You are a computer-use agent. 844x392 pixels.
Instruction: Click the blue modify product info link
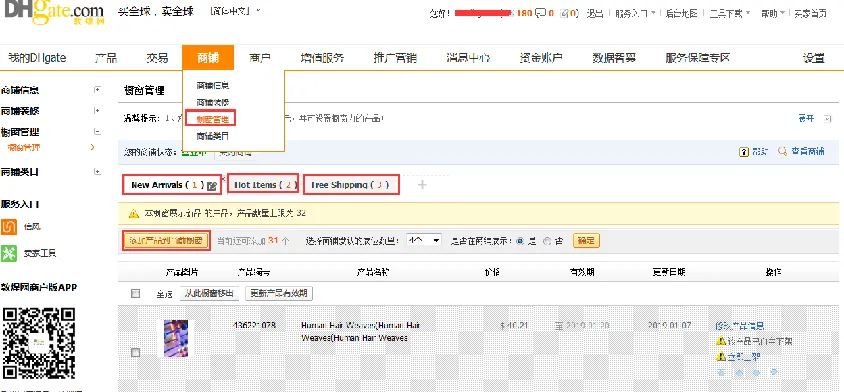tap(740, 326)
